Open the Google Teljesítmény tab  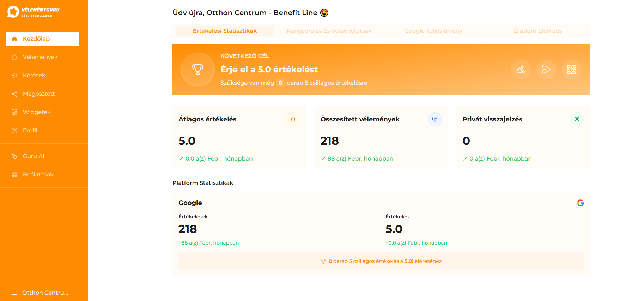pos(433,31)
